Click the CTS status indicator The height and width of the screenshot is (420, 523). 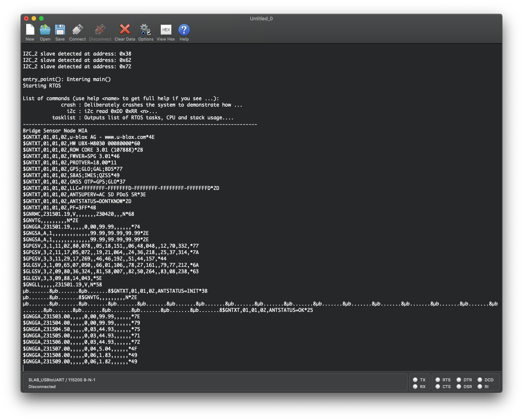click(x=438, y=387)
